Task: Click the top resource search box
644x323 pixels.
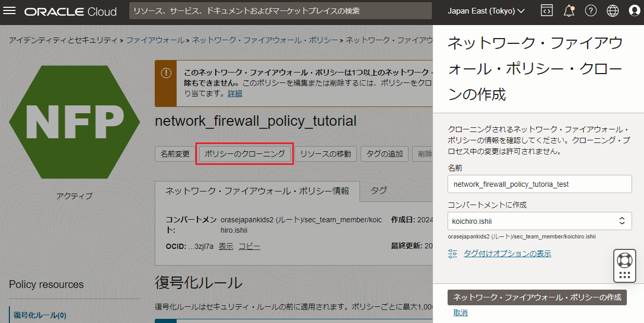Action: [x=280, y=11]
